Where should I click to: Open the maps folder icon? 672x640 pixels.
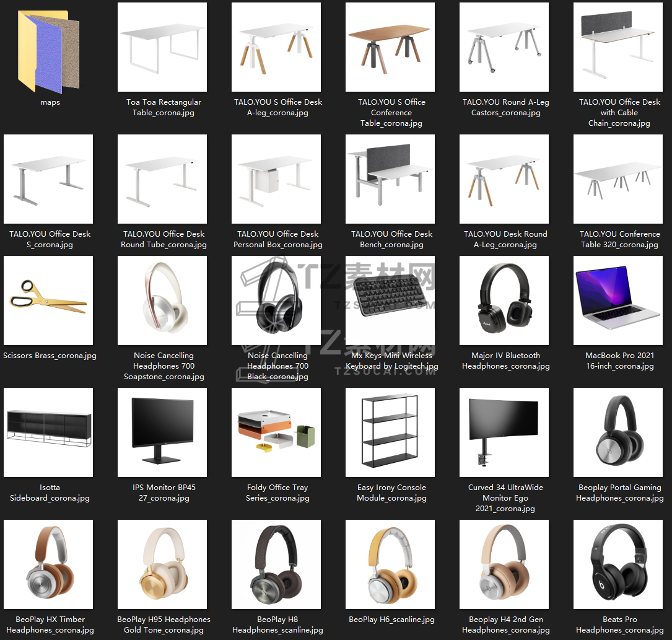coord(48,51)
